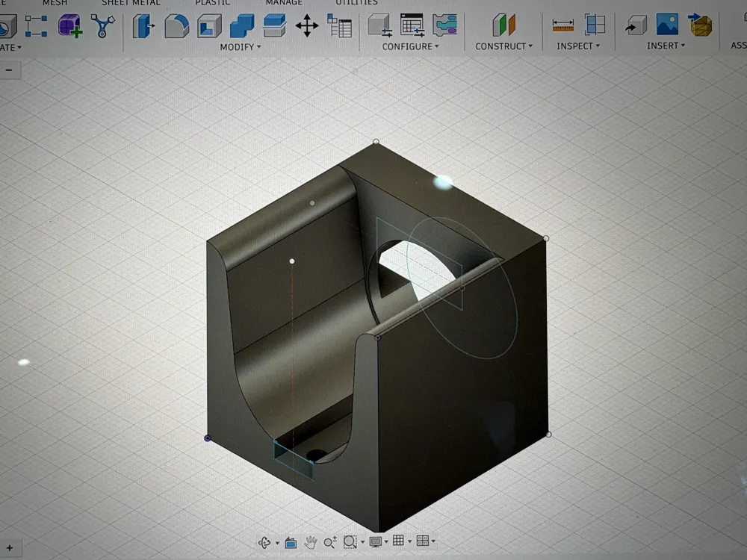
Task: Open the configuration table icon
Action: click(412, 25)
